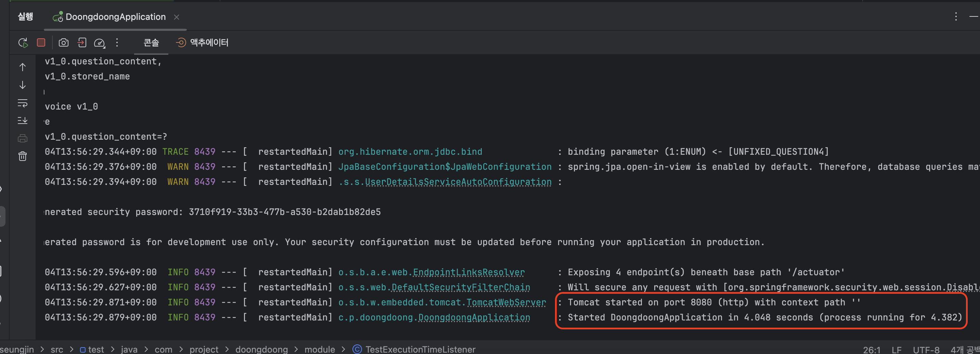Capture a thread dump with camera icon
980x354 pixels.
click(64, 43)
